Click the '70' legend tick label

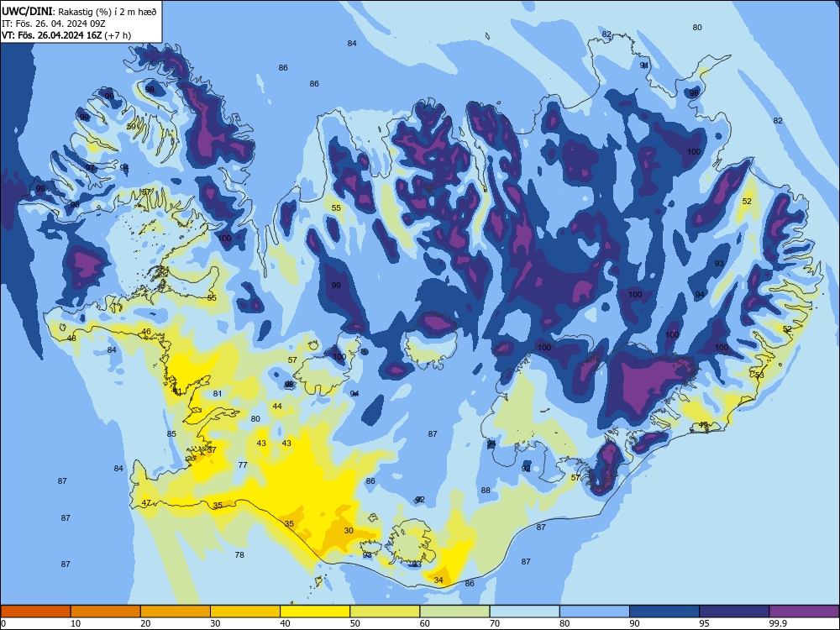[x=495, y=623]
